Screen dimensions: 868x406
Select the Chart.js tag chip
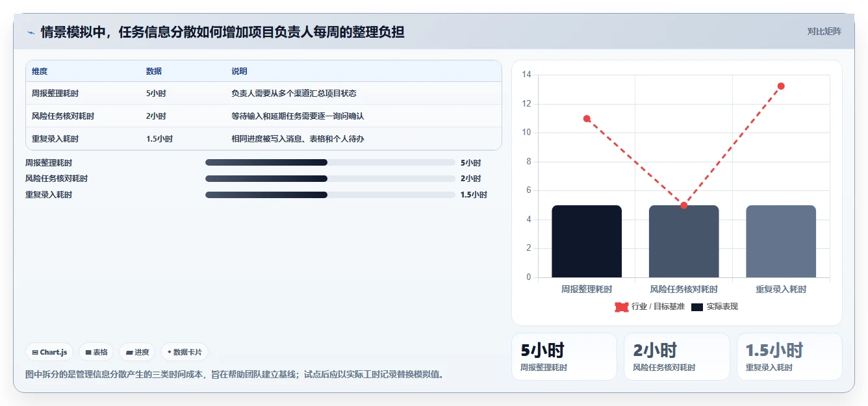(x=49, y=352)
